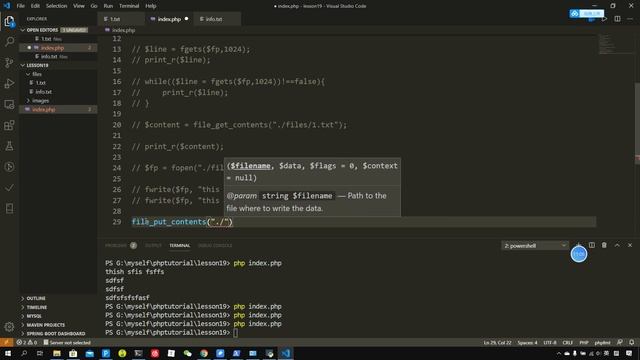Open the Terminal menu

tap(129, 6)
